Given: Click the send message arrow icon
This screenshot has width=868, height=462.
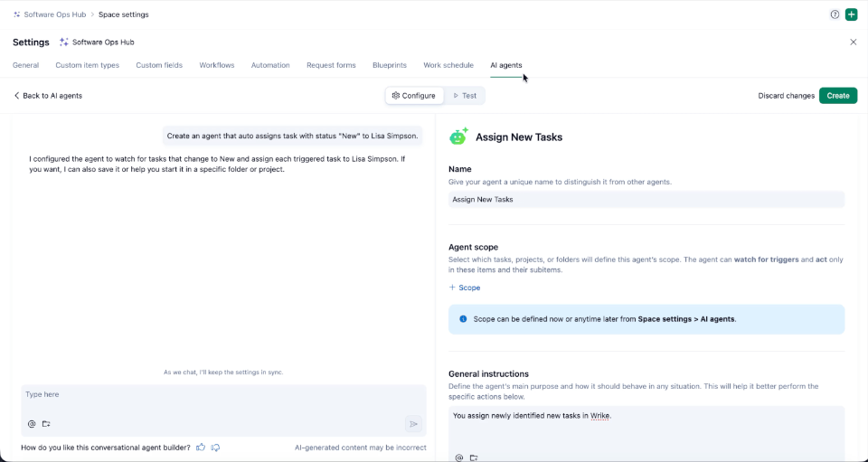Looking at the screenshot, I should pos(413,424).
